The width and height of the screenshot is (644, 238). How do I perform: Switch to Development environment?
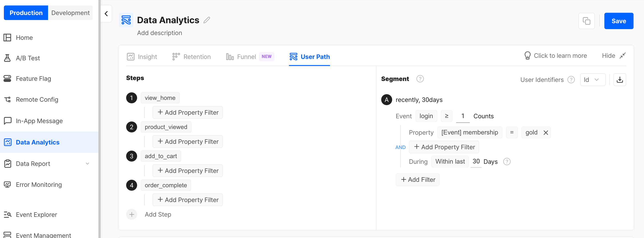[70, 13]
